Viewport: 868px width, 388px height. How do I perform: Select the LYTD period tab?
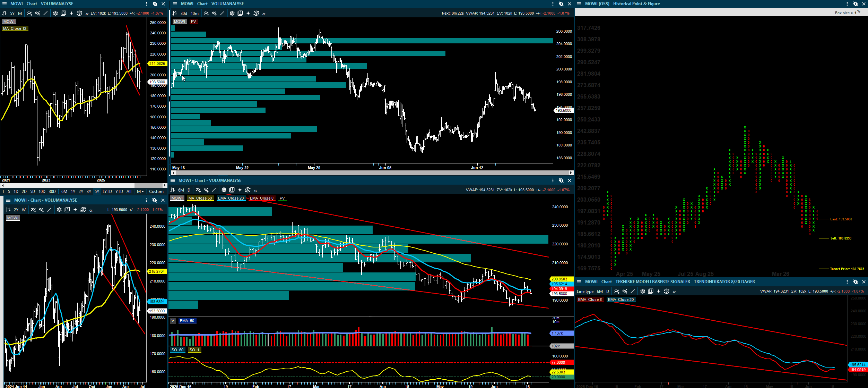point(107,192)
